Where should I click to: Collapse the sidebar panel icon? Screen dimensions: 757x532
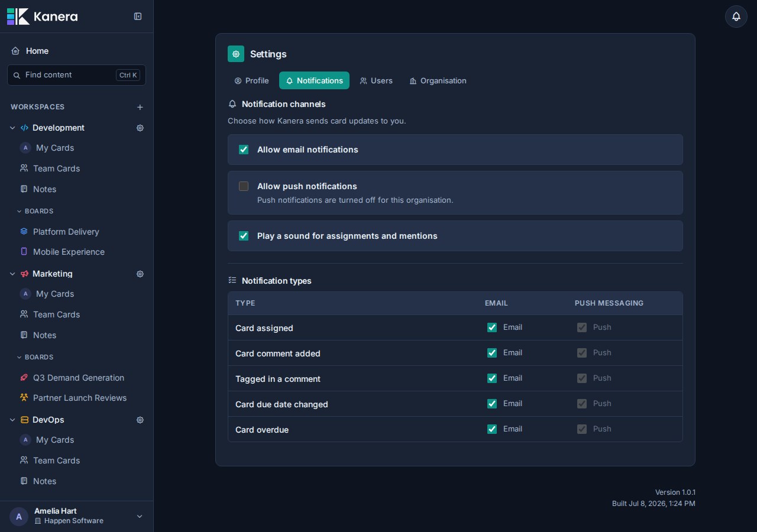(138, 17)
